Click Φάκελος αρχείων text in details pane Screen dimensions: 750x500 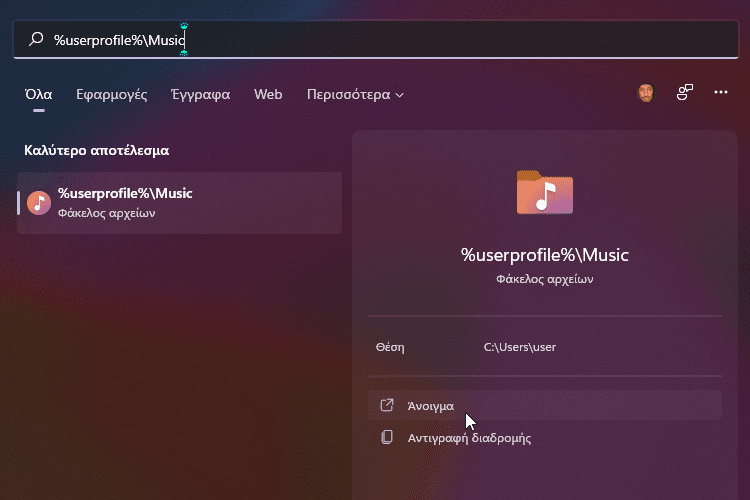pos(544,279)
